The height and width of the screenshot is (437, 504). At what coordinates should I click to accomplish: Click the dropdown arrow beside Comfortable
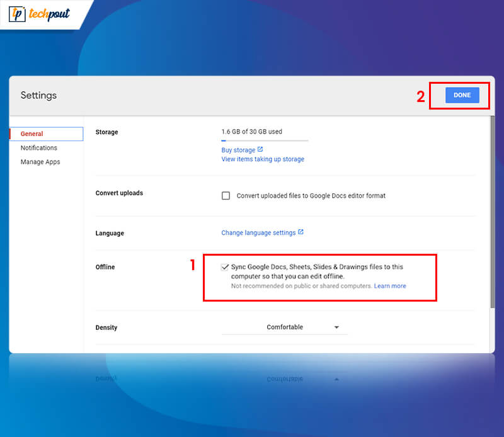[337, 327]
